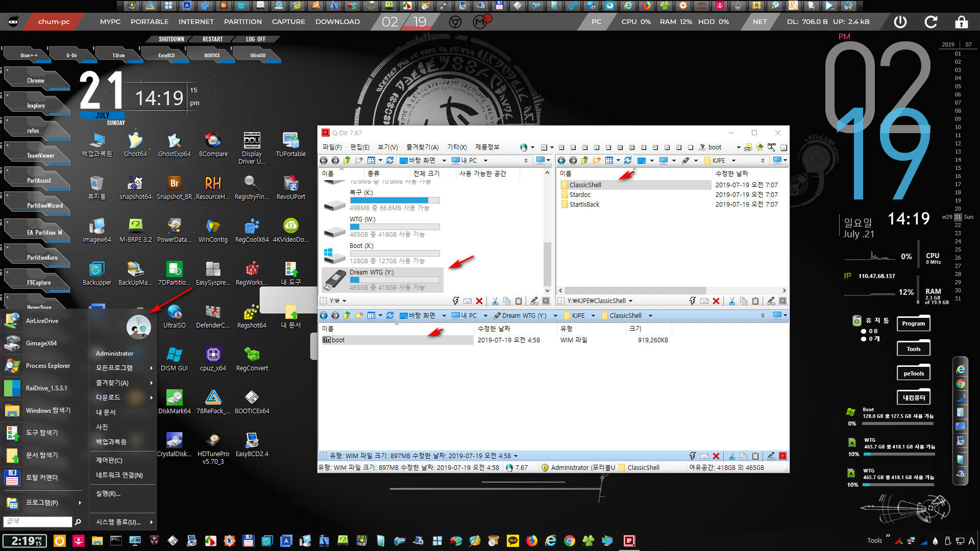Open the peTools button

pos(913,373)
